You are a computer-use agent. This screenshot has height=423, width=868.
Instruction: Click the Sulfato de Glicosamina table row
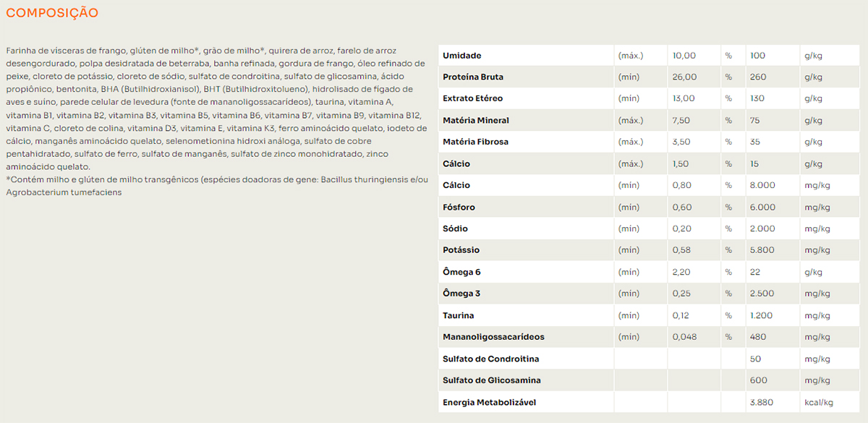pyautogui.click(x=491, y=380)
